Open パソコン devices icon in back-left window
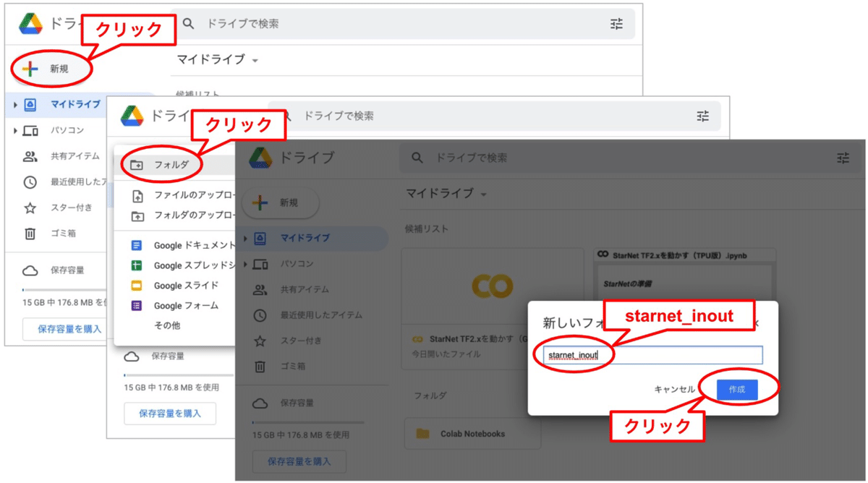The height and width of the screenshot is (483, 868). (30, 131)
